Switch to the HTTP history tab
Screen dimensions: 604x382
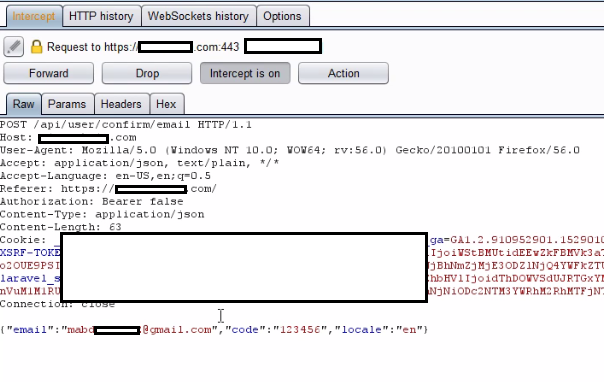pyautogui.click(x=101, y=16)
